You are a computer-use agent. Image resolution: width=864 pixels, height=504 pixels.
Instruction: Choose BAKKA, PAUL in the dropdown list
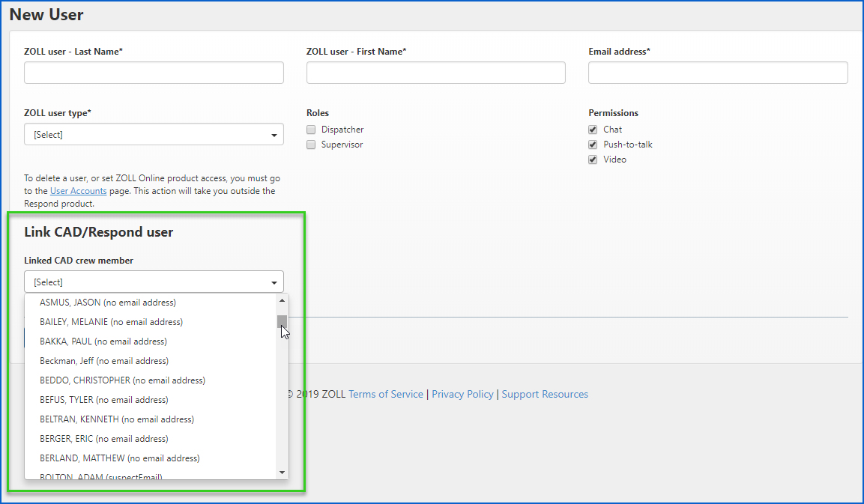pos(103,341)
